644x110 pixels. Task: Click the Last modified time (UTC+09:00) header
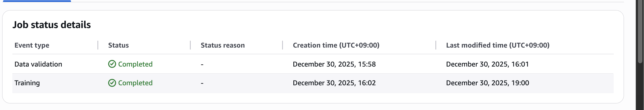pos(498,45)
